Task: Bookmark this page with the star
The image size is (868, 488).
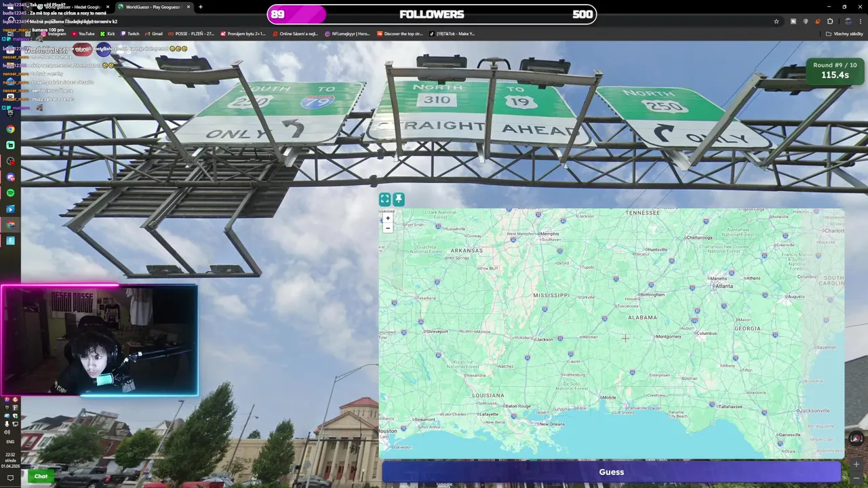Action: (x=776, y=21)
